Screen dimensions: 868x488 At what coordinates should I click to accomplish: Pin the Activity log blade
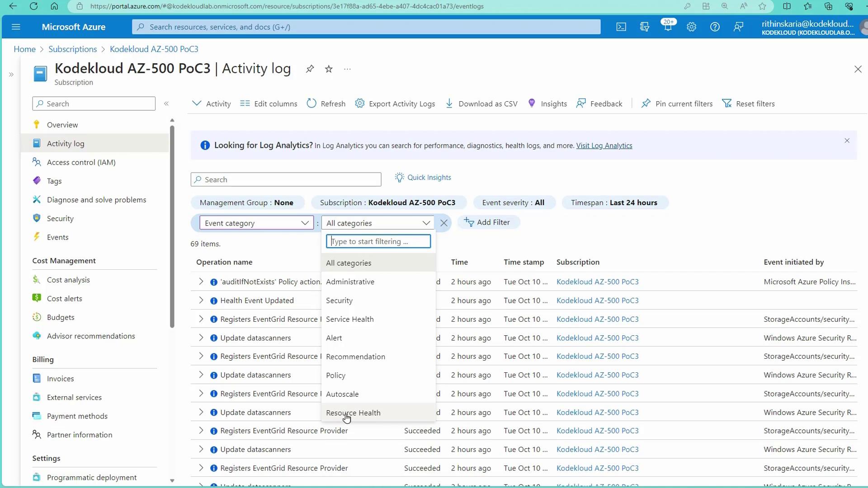(310, 69)
